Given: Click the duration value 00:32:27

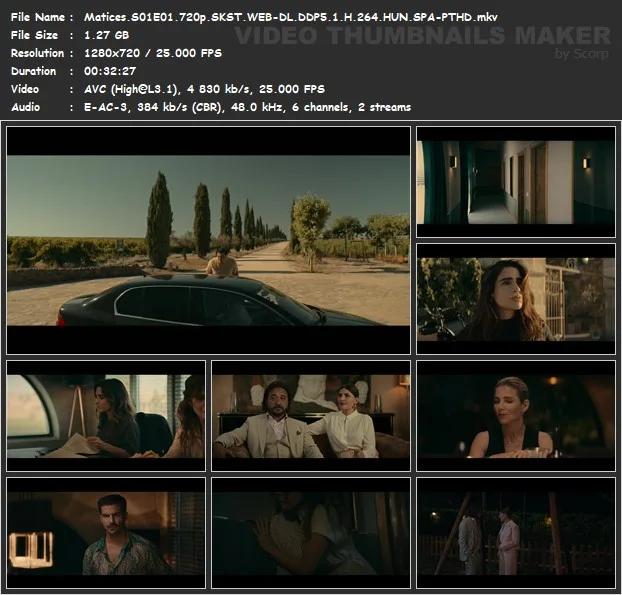Looking at the screenshot, I should pos(110,71).
